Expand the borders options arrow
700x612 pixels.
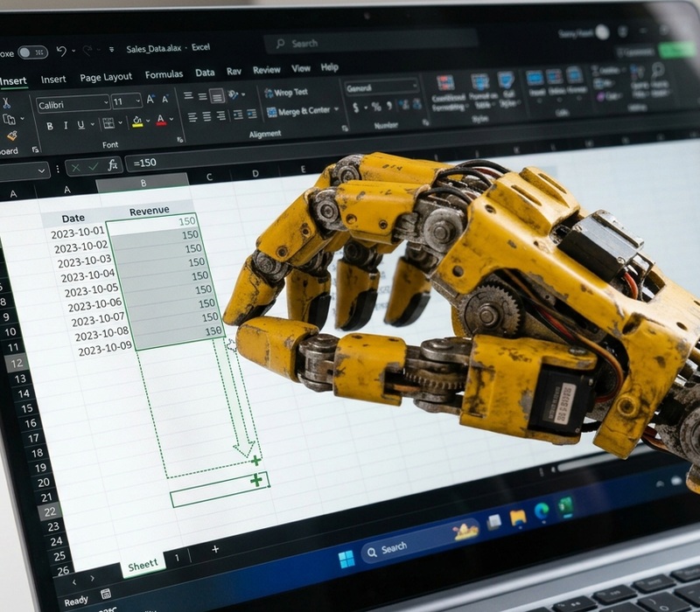point(121,122)
